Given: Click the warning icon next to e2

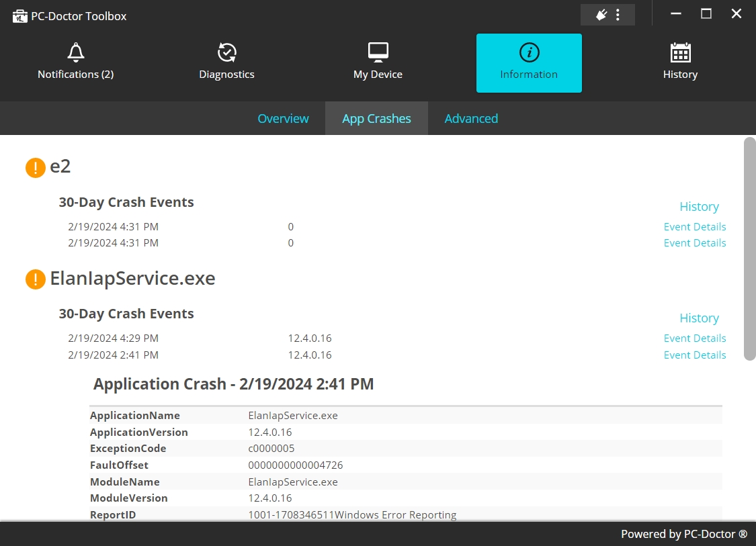Looking at the screenshot, I should 35,168.
